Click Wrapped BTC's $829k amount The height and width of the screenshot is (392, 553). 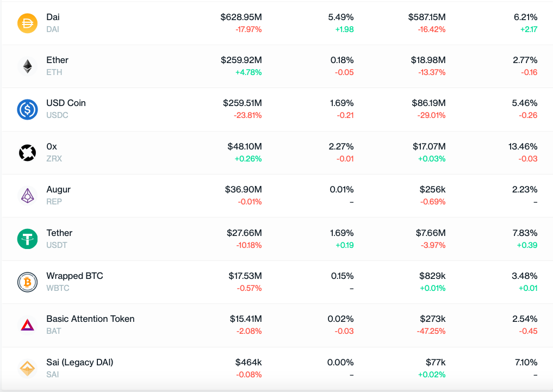[x=432, y=276]
